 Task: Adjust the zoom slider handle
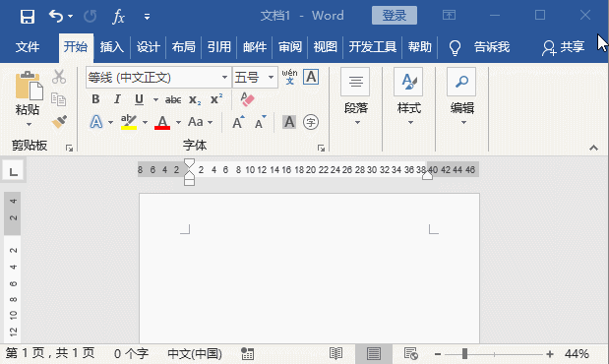coord(464,354)
